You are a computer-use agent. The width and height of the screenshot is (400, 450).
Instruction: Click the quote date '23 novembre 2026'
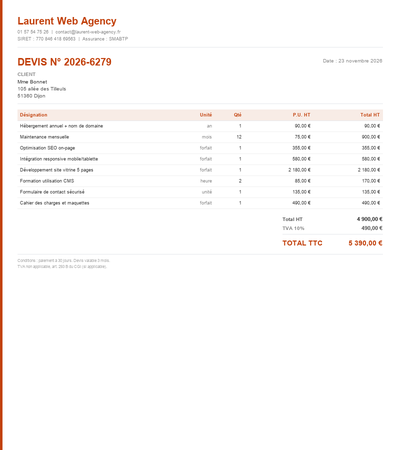[x=360, y=61]
